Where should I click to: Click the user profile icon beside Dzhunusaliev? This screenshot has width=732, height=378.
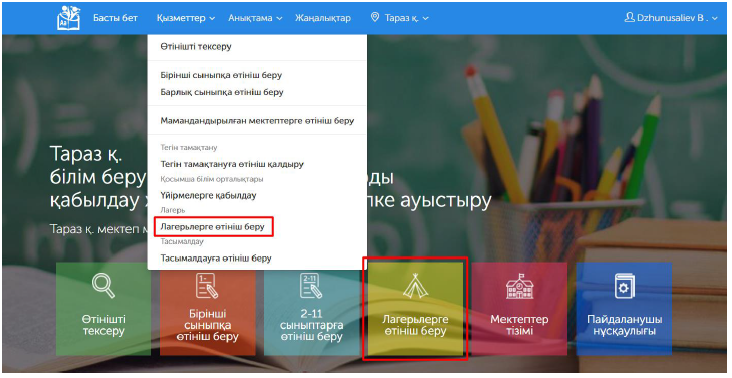tap(629, 18)
